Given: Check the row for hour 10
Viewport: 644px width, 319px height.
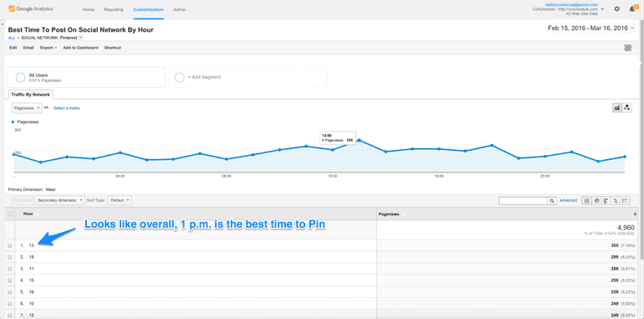Looking at the screenshot, I should tap(10, 304).
